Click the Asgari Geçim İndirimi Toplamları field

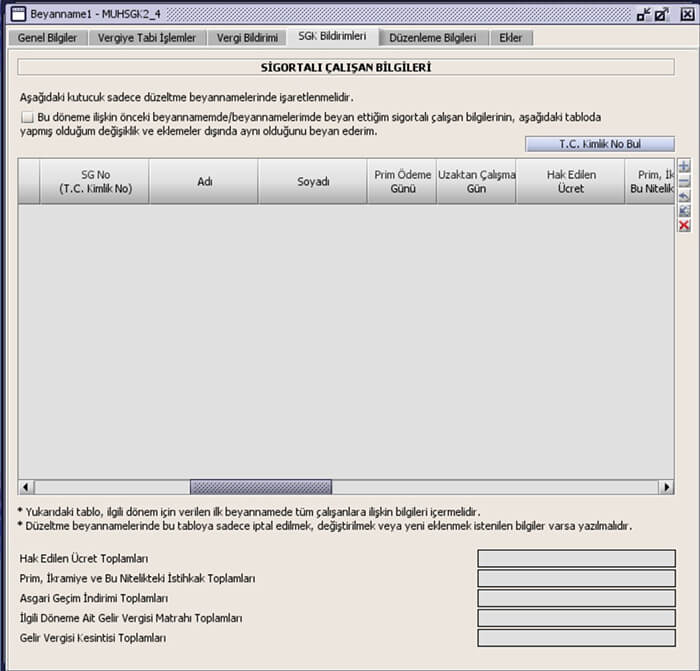click(x=576, y=598)
